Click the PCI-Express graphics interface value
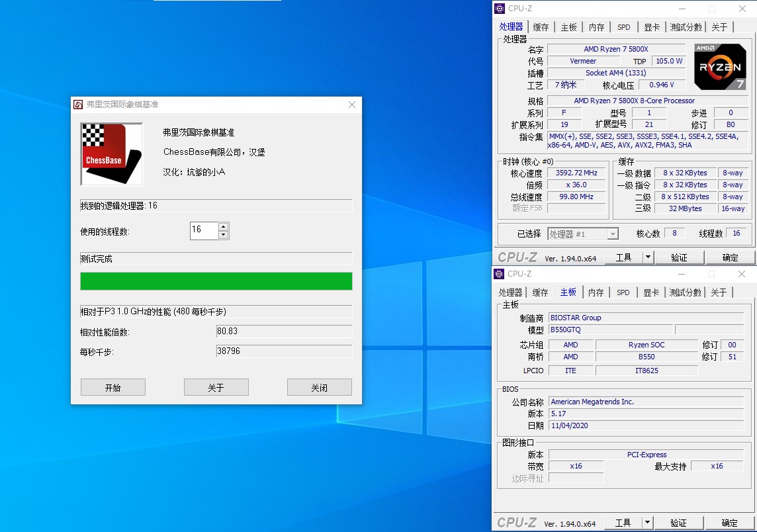 (646, 455)
